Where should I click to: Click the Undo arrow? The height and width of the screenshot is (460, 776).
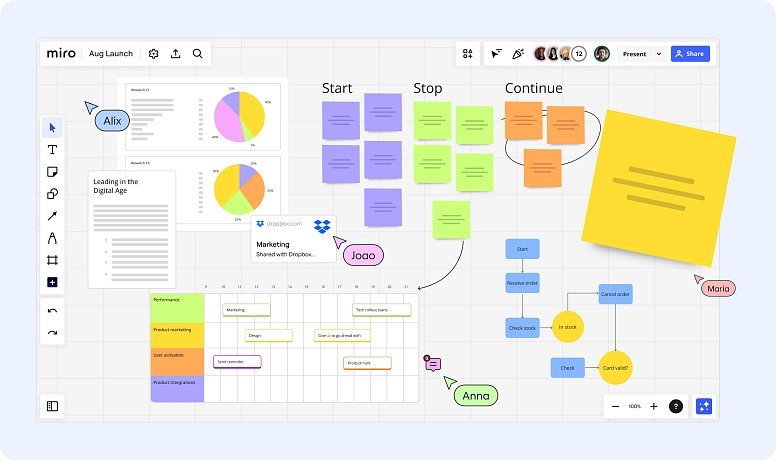coord(52,311)
